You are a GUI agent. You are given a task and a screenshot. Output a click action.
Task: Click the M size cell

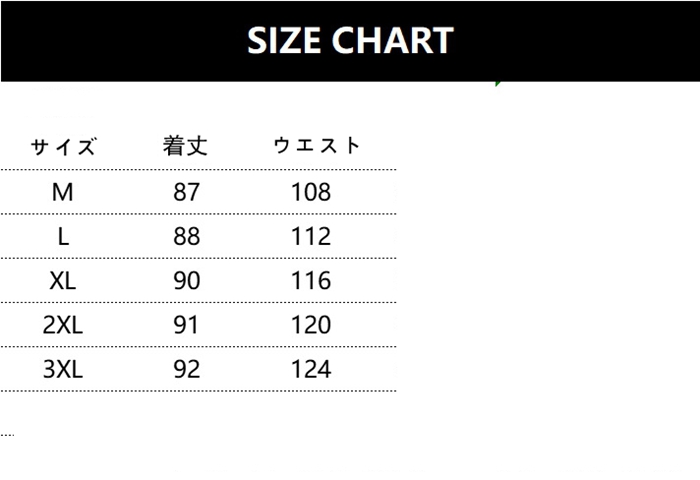(x=63, y=192)
